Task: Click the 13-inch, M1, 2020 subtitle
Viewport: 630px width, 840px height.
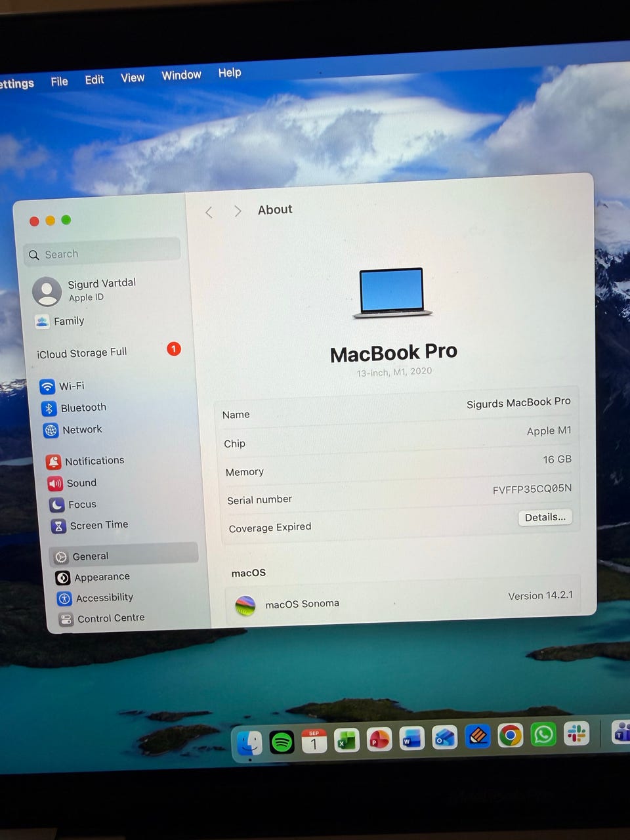Action: (394, 371)
